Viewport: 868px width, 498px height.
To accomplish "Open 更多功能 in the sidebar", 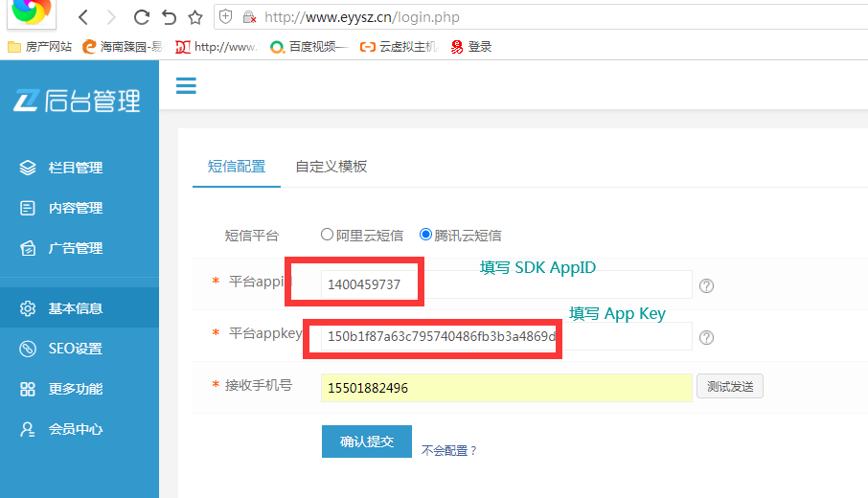I will (x=80, y=389).
